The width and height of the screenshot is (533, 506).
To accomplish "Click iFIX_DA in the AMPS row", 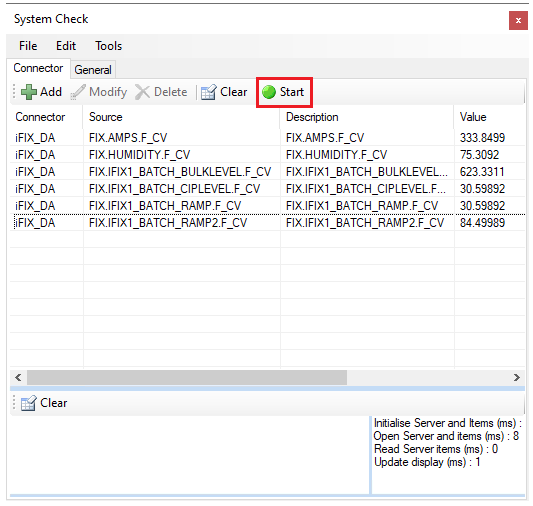I will click(x=35, y=138).
